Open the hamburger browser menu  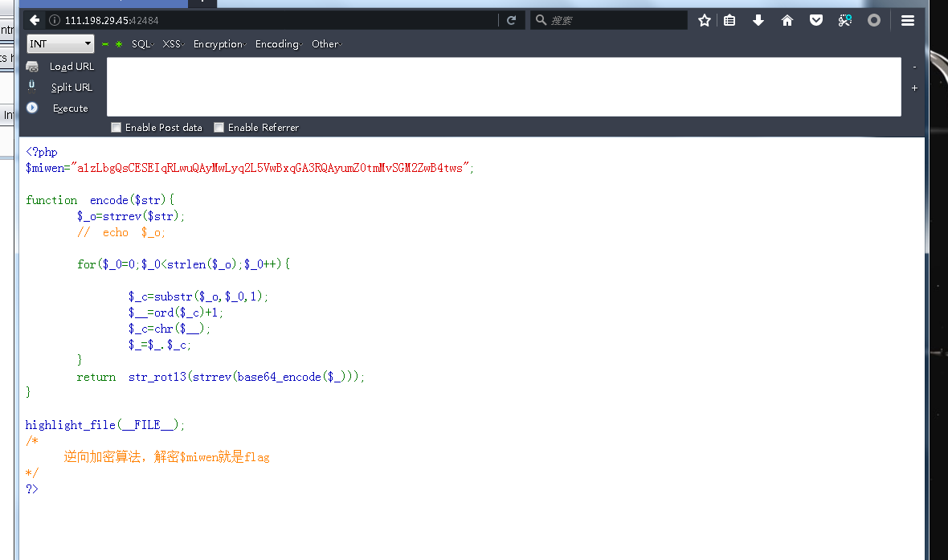click(908, 21)
